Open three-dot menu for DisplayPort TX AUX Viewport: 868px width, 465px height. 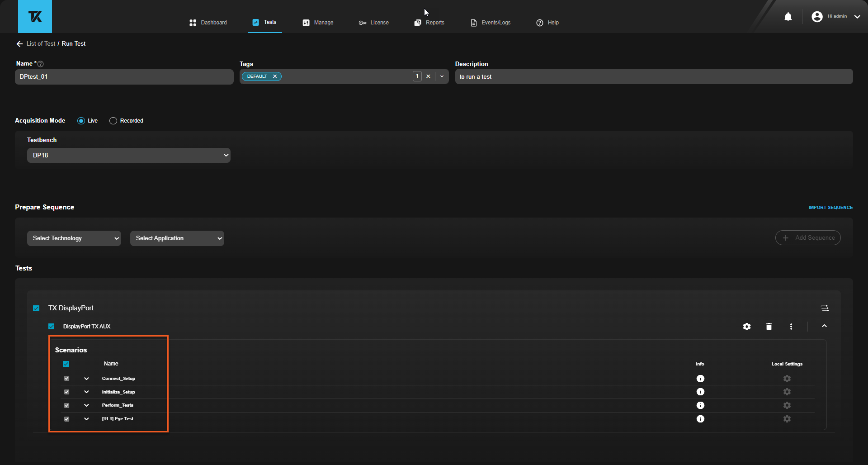pyautogui.click(x=791, y=327)
